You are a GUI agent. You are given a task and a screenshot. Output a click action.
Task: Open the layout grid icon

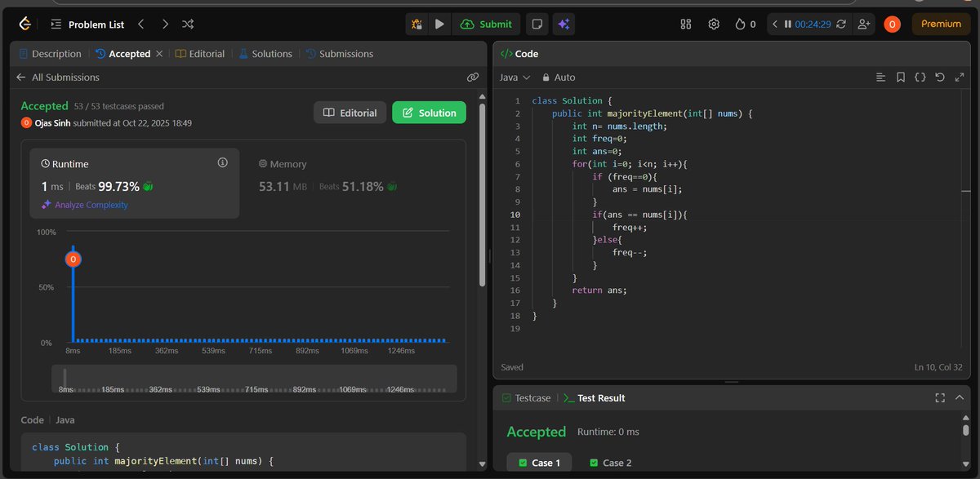click(x=686, y=24)
